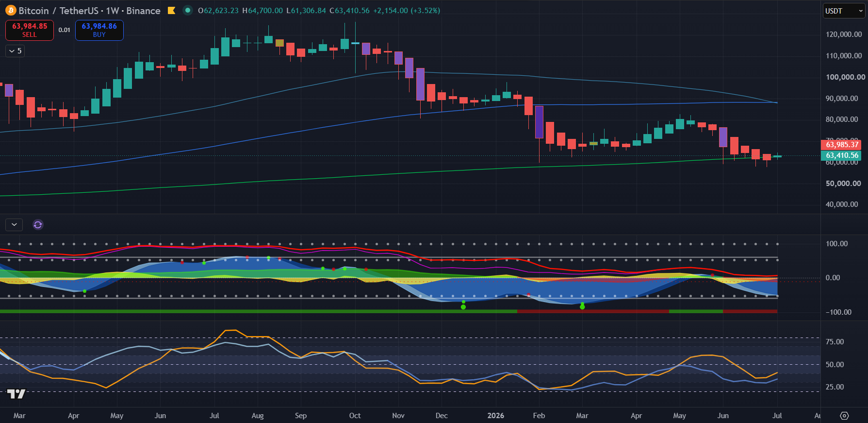Collapse the indicator pane legend chevron
The height and width of the screenshot is (423, 868).
(14, 224)
